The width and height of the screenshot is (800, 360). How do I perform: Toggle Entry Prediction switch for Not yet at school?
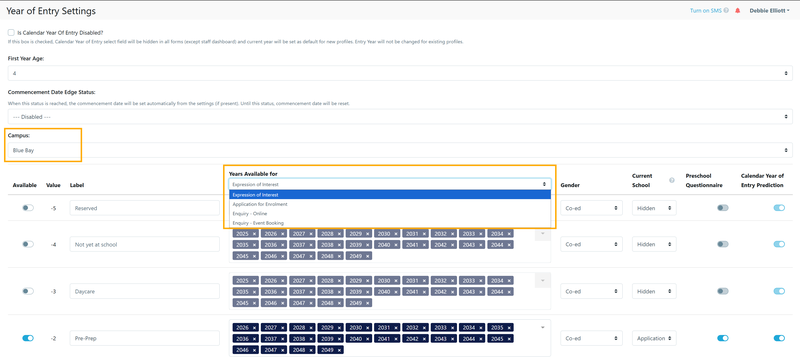tap(779, 244)
